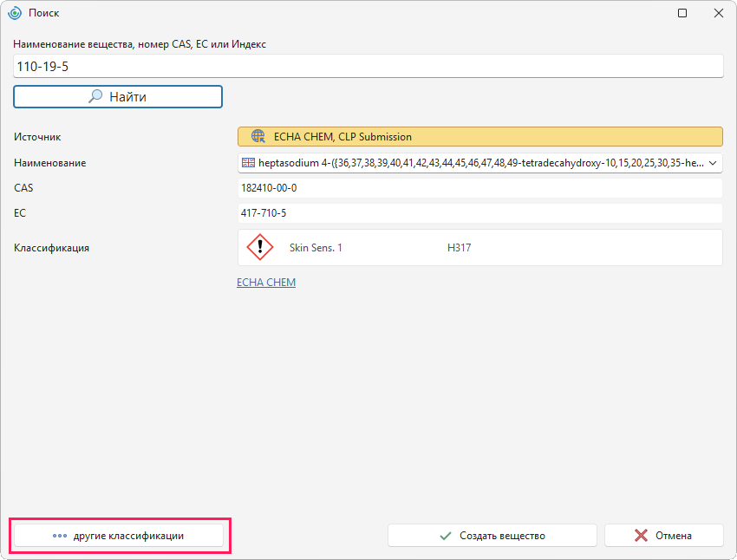Screen dimensions: 737x560
Task: Click the EC field showing 417-710-5
Action: (x=479, y=213)
